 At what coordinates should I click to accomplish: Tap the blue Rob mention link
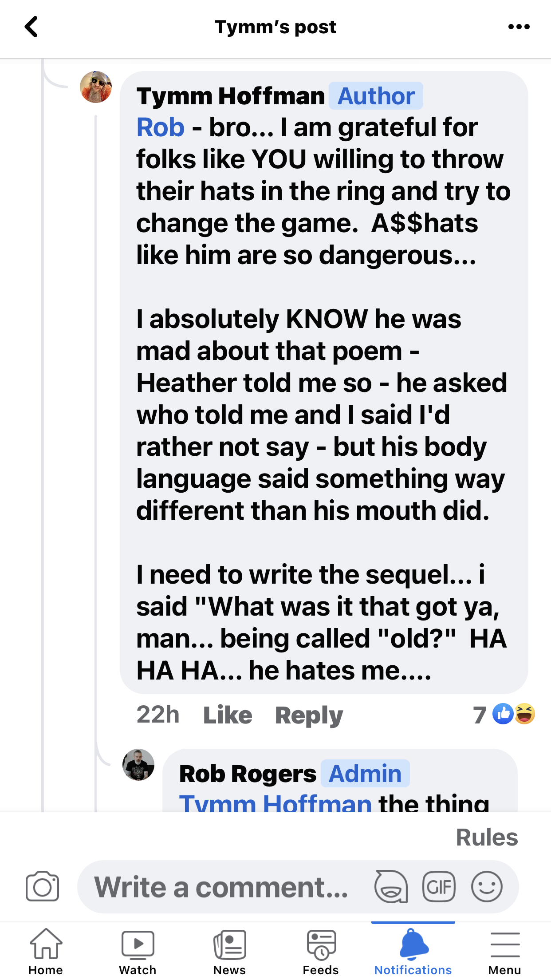point(160,128)
